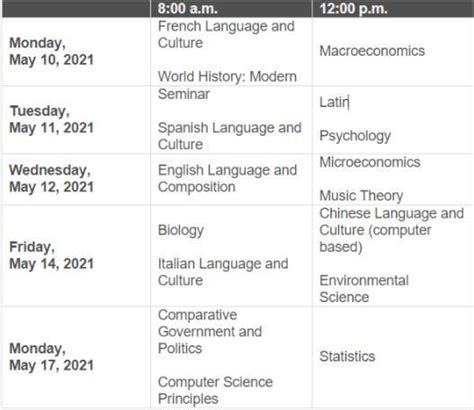The width and height of the screenshot is (474, 410).
Task: Select the Macroeconomics cell
Action: [x=393, y=51]
